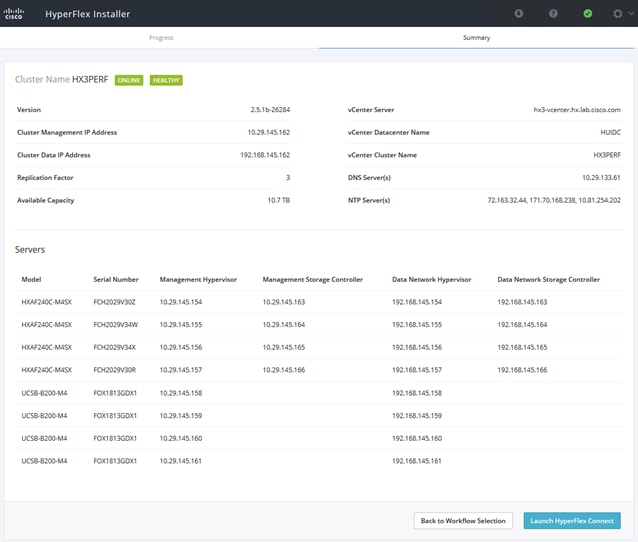This screenshot has width=638, height=542.
Task: Select data hypervisor IP 192.168.145.160
Action: click(417, 438)
